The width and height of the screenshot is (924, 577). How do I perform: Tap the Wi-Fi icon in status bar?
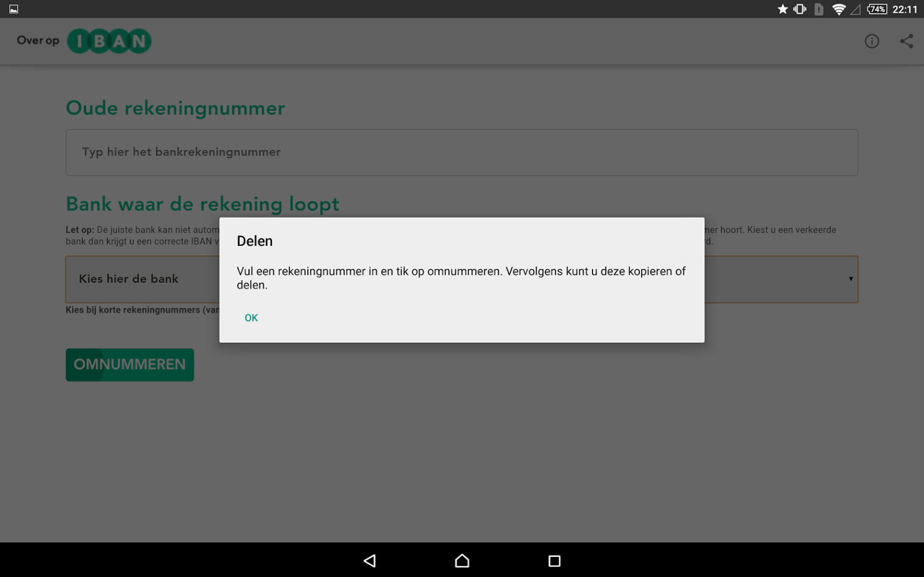click(838, 9)
